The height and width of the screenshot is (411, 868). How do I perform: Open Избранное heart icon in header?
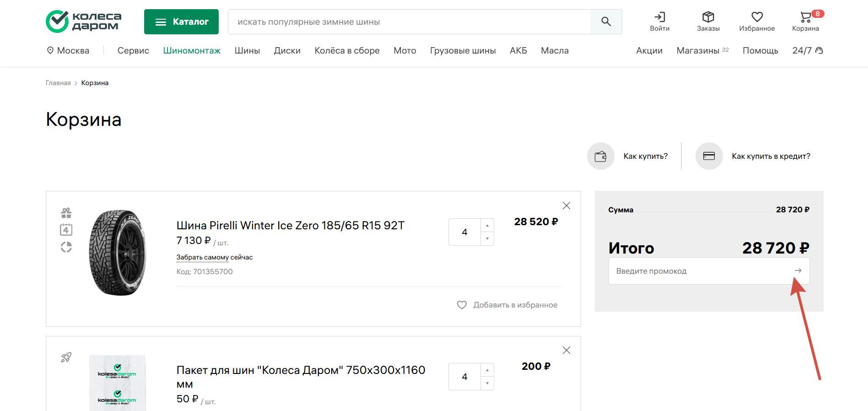click(x=757, y=17)
